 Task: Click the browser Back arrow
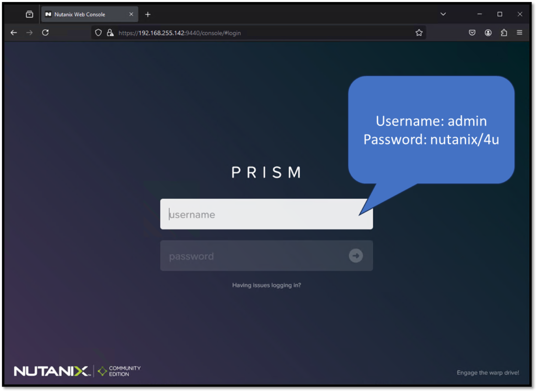(14, 33)
